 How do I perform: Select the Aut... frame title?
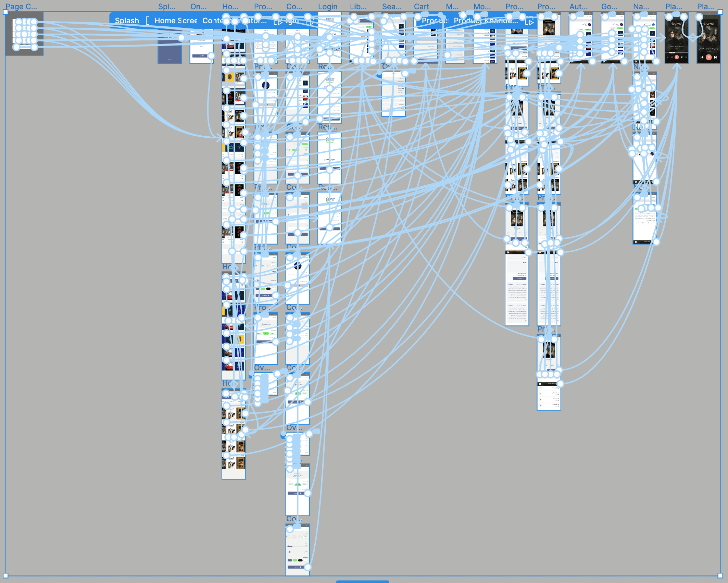pyautogui.click(x=578, y=7)
